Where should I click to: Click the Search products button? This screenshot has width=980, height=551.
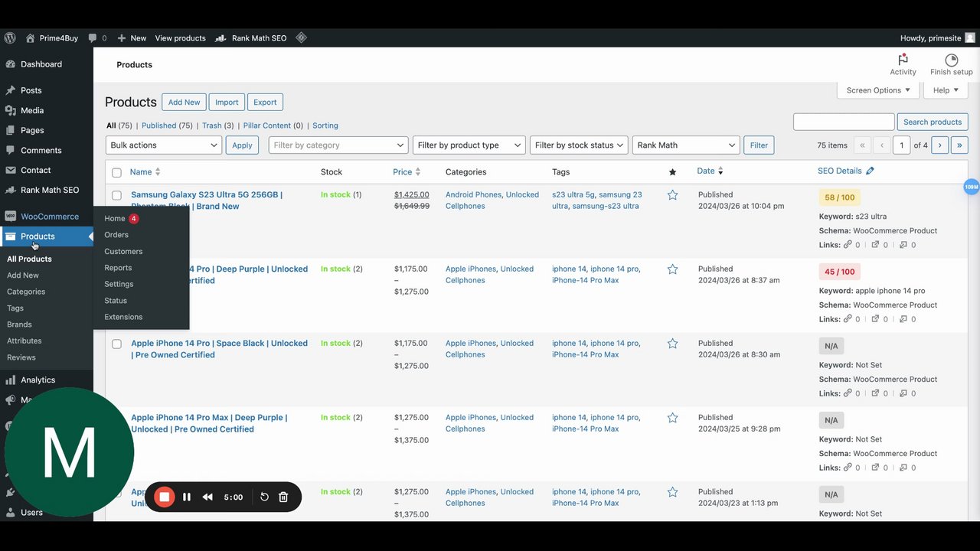click(x=933, y=122)
